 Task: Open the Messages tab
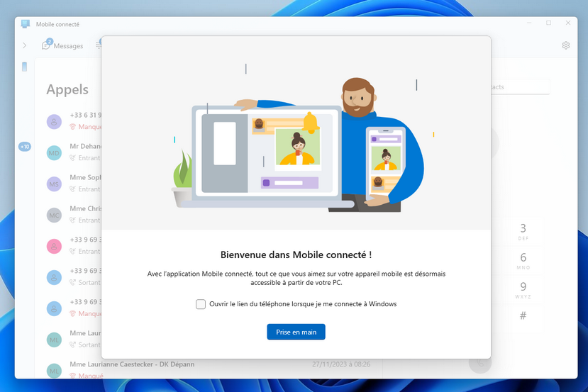(x=62, y=45)
